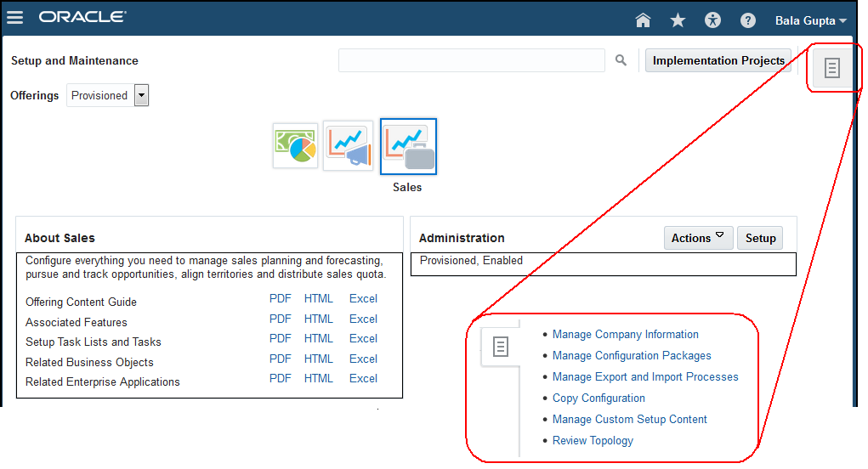Open Manage Custom Setup Content link
868x469 pixels.
tap(629, 419)
